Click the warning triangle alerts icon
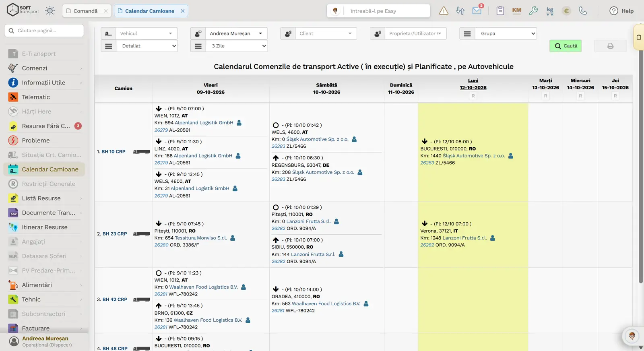The height and width of the screenshot is (351, 644). point(444,11)
